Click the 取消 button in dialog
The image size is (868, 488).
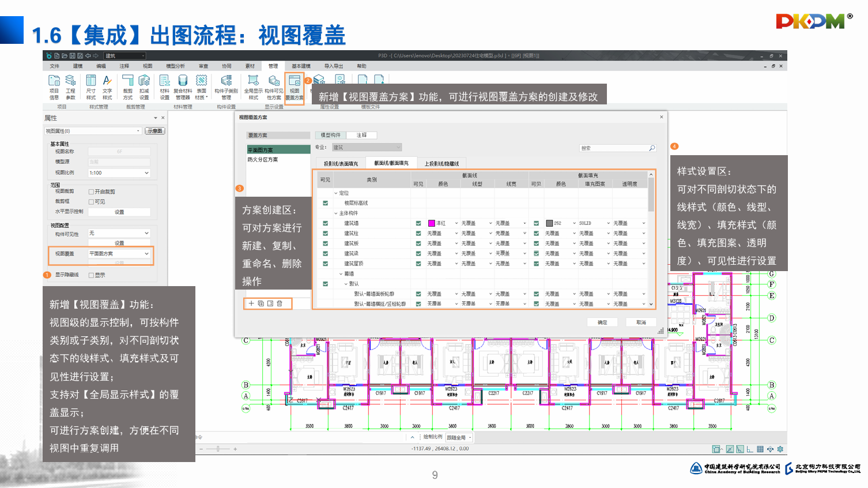[x=641, y=322]
